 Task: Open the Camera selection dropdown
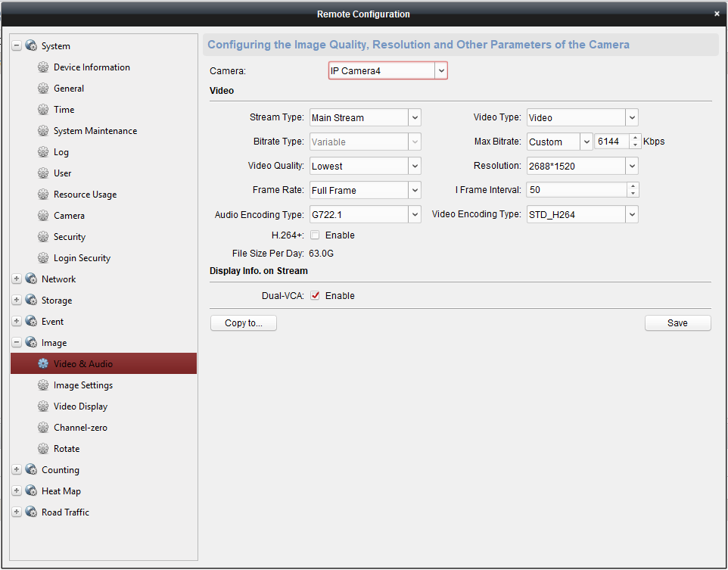pyautogui.click(x=387, y=70)
